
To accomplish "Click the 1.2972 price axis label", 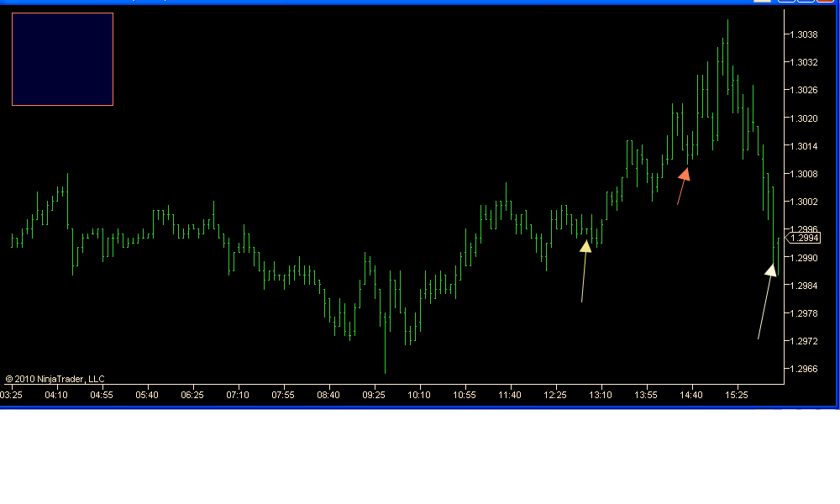I will point(804,341).
